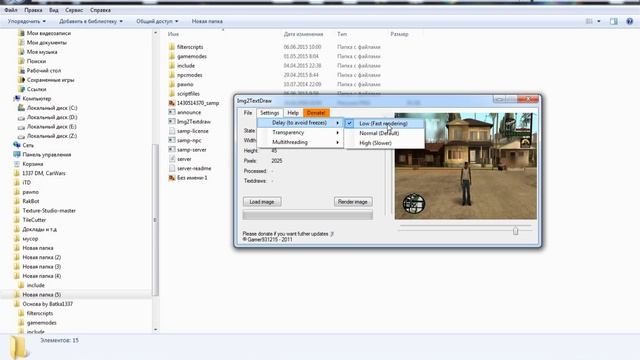The image size is (640, 360).
Task: Select the gamemodes folder icon in file list
Action: 172,56
